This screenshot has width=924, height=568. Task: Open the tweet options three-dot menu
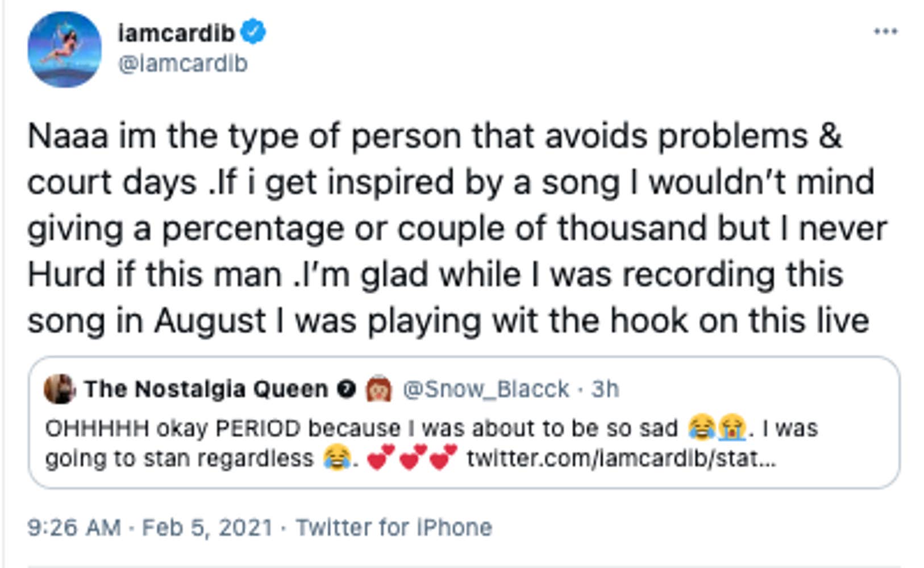click(x=886, y=32)
